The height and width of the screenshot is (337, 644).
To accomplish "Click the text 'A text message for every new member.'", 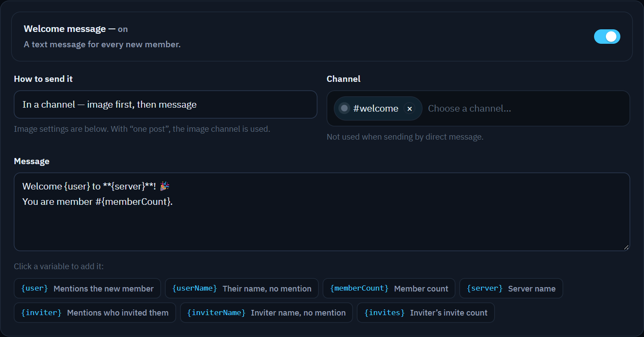I will (102, 44).
